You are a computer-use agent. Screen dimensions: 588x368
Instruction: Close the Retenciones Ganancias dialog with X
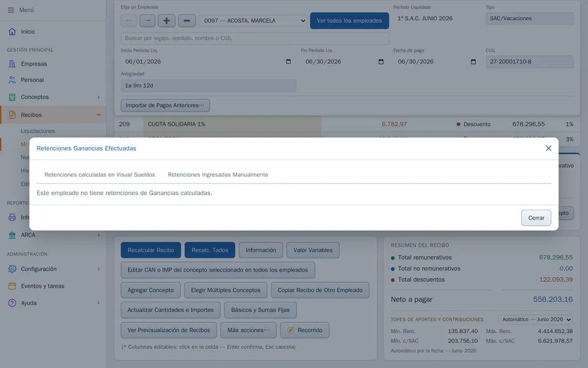tap(549, 148)
